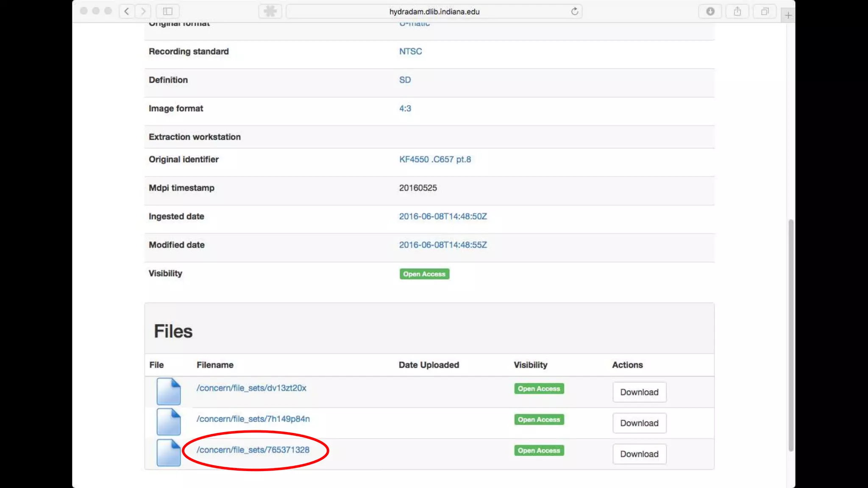The width and height of the screenshot is (868, 488).
Task: Download the 7h149p84n file set
Action: click(x=639, y=423)
